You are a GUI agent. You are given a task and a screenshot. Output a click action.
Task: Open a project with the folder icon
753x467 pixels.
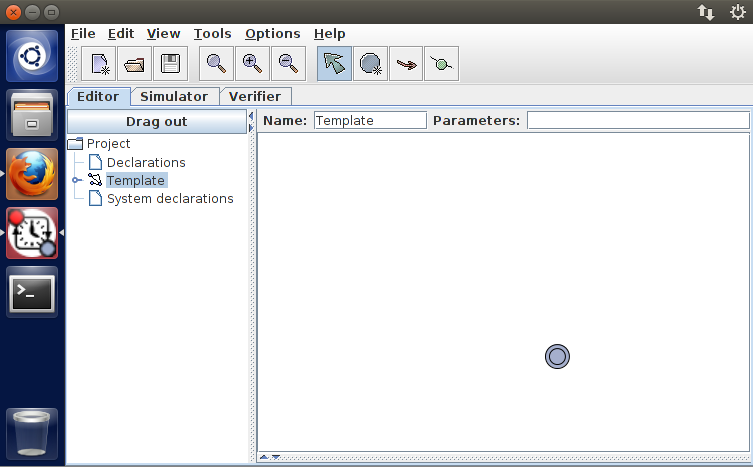134,64
